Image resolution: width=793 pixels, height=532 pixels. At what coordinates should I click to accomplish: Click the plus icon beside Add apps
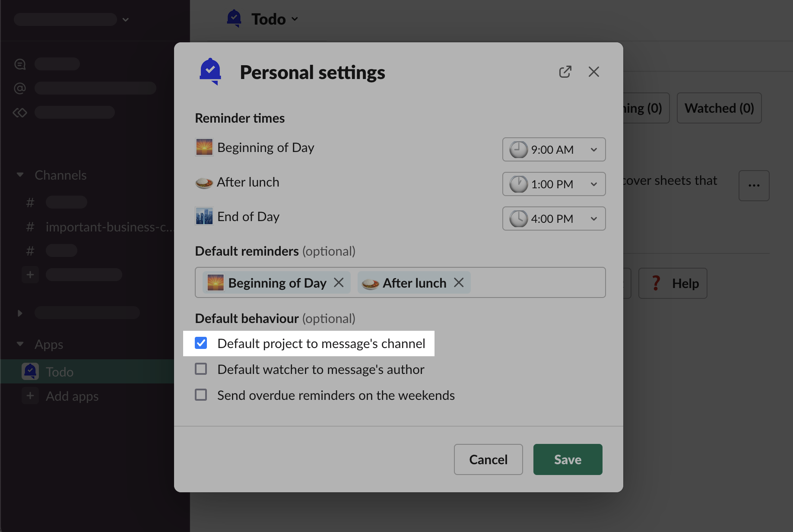point(30,396)
